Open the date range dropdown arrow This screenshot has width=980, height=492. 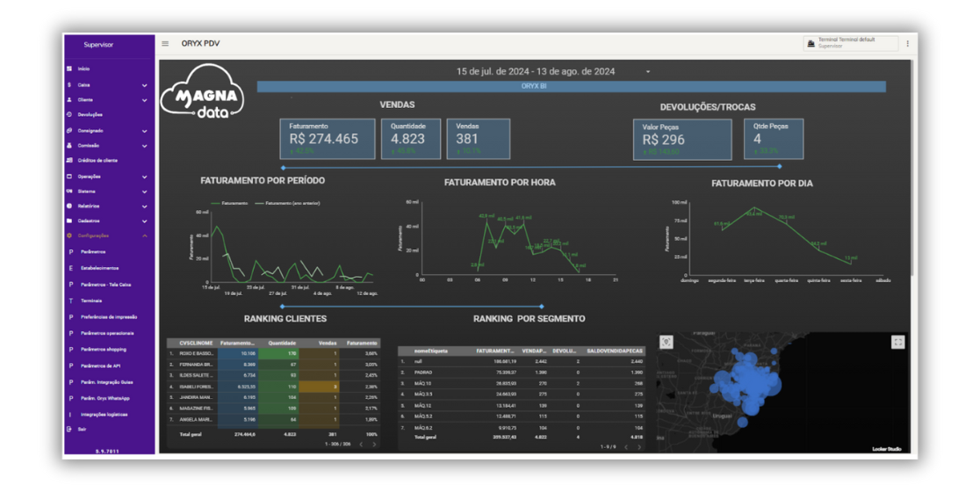tap(648, 72)
